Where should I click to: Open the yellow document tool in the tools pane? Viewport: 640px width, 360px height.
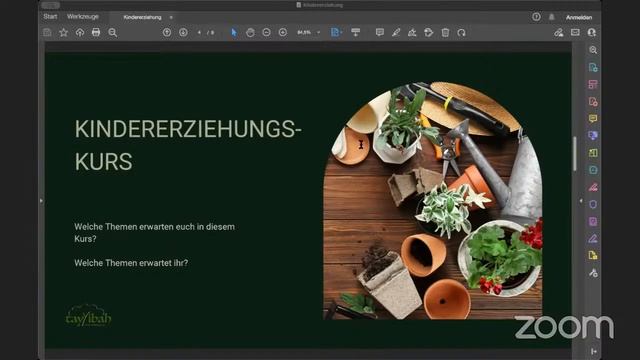593,256
